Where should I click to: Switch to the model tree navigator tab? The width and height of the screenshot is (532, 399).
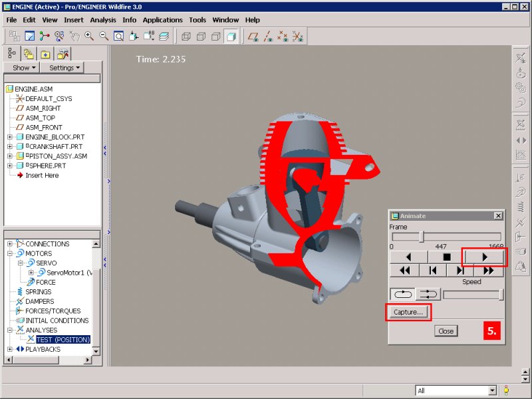pyautogui.click(x=12, y=54)
